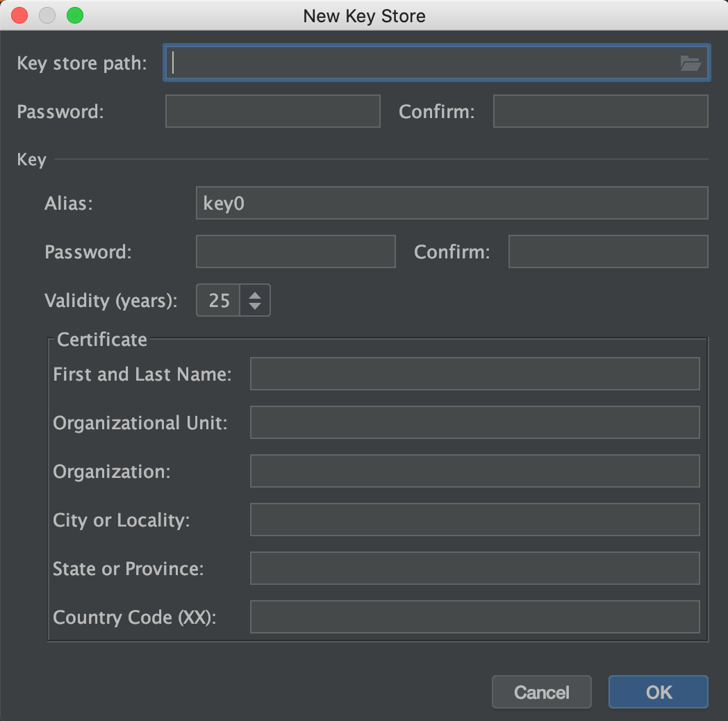Screen dimensions: 728x721
Task: Click the City or Locality field
Action: [x=474, y=520]
